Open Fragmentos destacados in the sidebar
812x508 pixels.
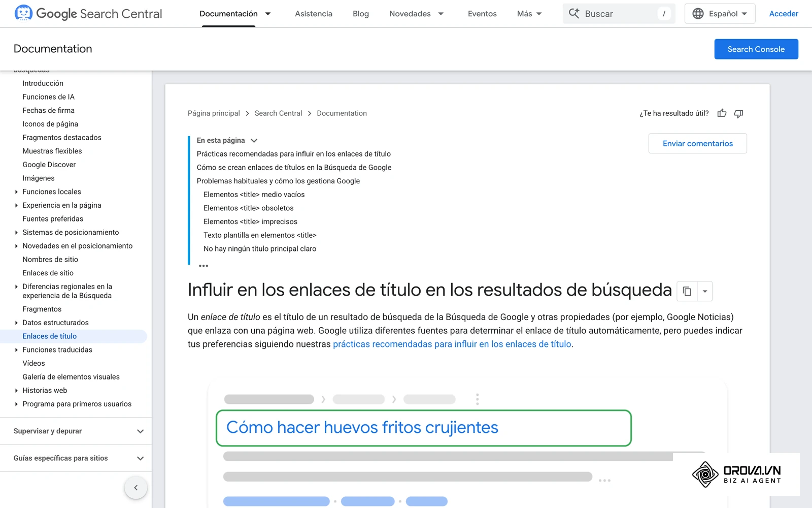[62, 138]
